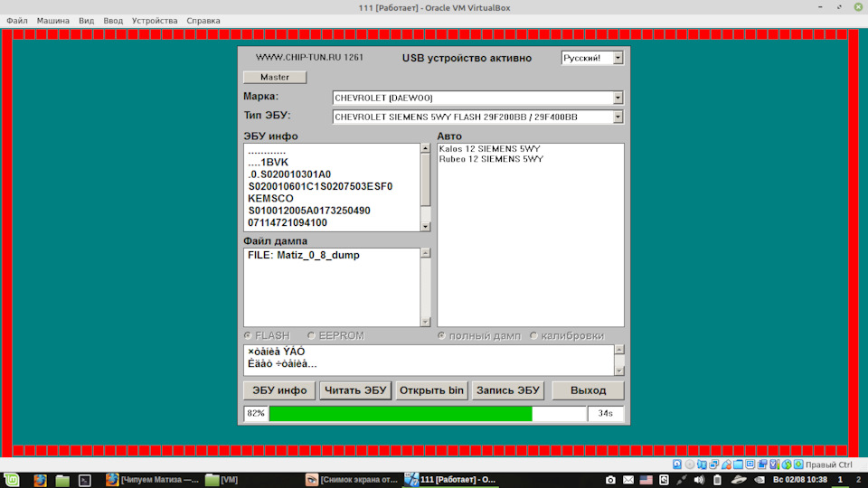Click the VirtualBox optical disc status icon
Screen dimensions: 868x488
(690, 465)
